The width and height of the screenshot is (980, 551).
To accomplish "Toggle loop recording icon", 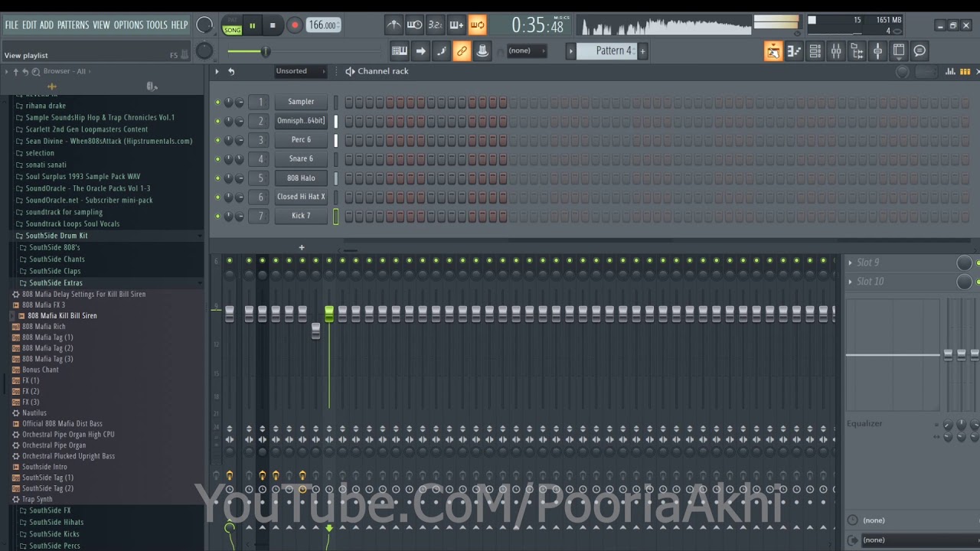I will coord(477,25).
